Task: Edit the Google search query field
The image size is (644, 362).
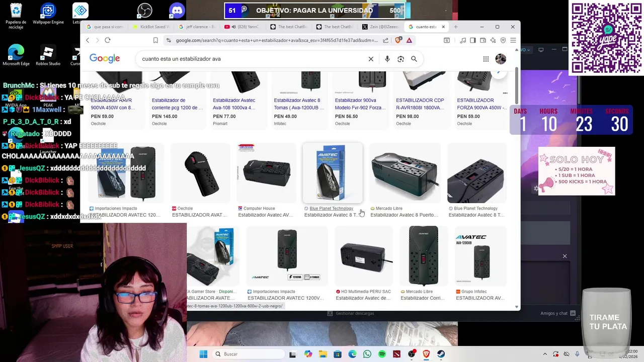Action: point(252,59)
